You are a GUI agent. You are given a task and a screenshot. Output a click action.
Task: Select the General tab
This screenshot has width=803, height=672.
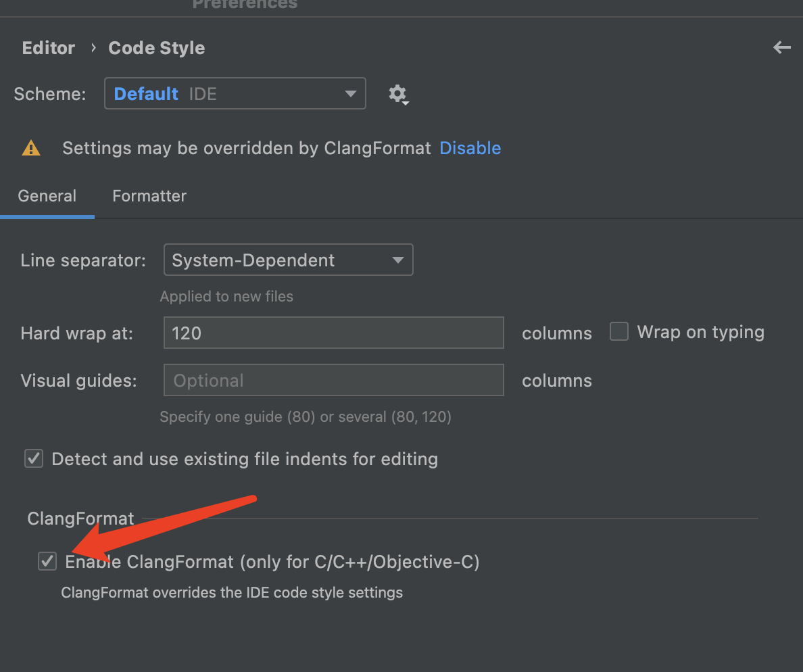point(47,196)
